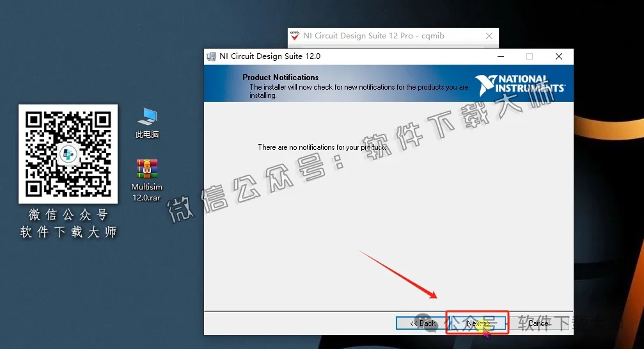Click the greyed maximize button of the installer
Screen dimensions: 644x349
pyautogui.click(x=530, y=56)
